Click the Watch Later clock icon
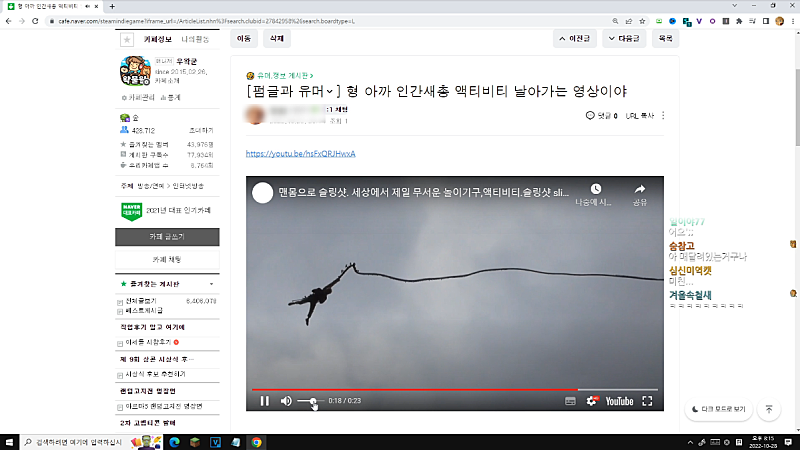The width and height of the screenshot is (800, 450). [595, 189]
